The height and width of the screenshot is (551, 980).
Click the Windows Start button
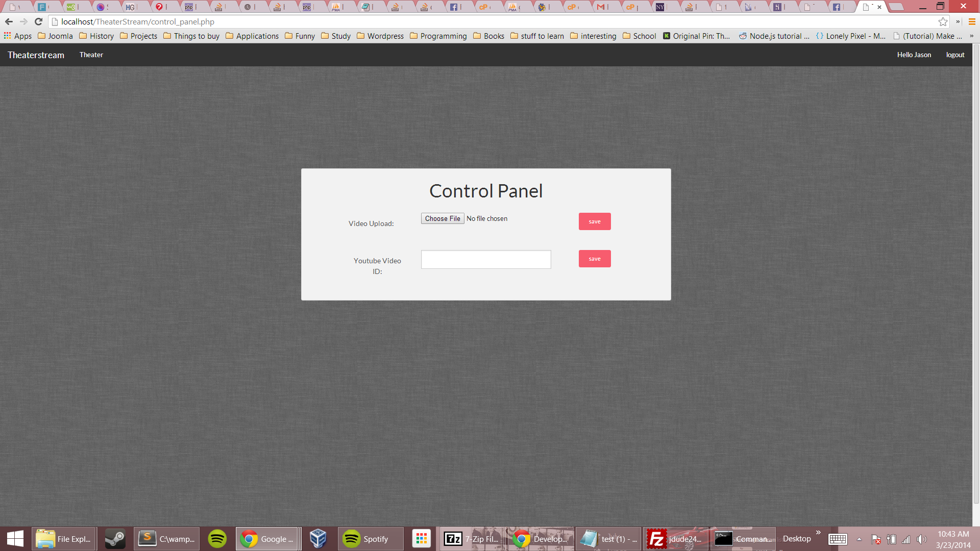point(15,539)
